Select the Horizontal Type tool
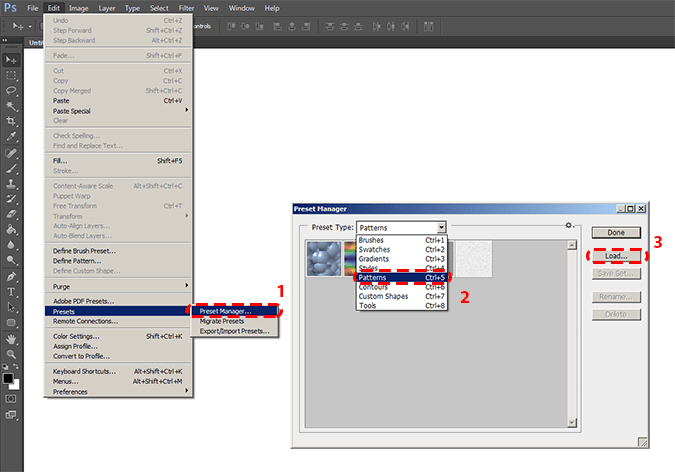Image resolution: width=675 pixels, height=472 pixels. click(11, 292)
